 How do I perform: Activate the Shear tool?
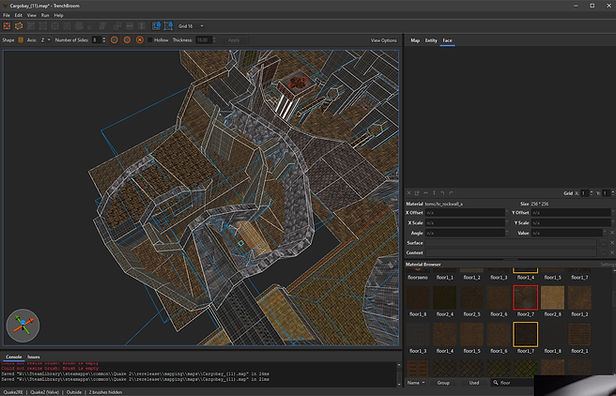103,26
